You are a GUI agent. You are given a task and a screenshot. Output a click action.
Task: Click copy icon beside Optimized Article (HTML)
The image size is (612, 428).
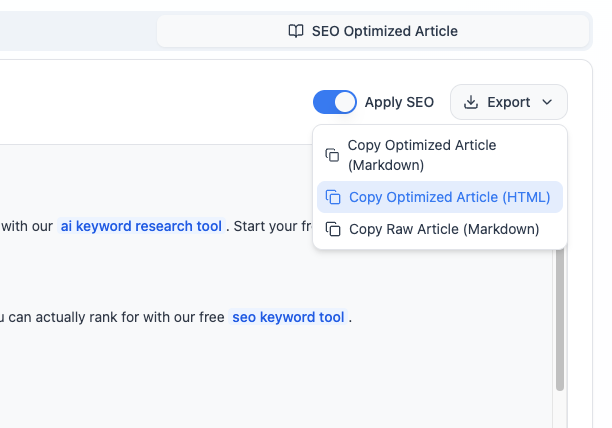coord(334,197)
